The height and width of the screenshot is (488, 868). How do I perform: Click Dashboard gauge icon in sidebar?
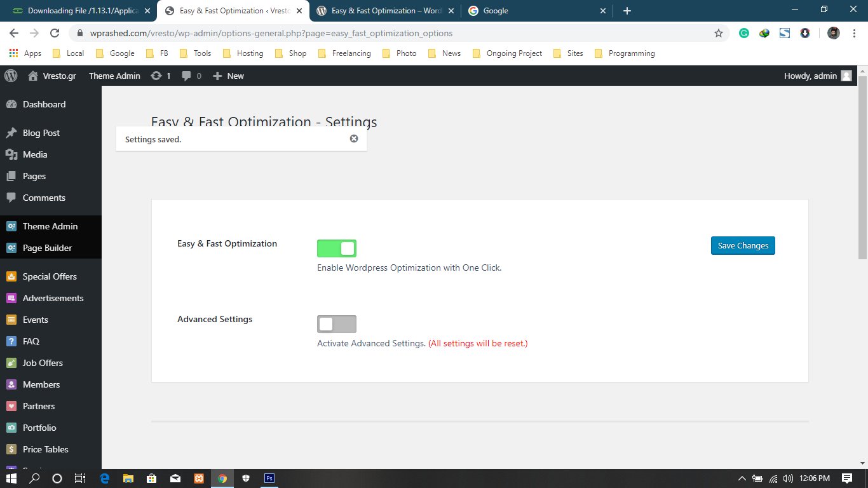[11, 104]
